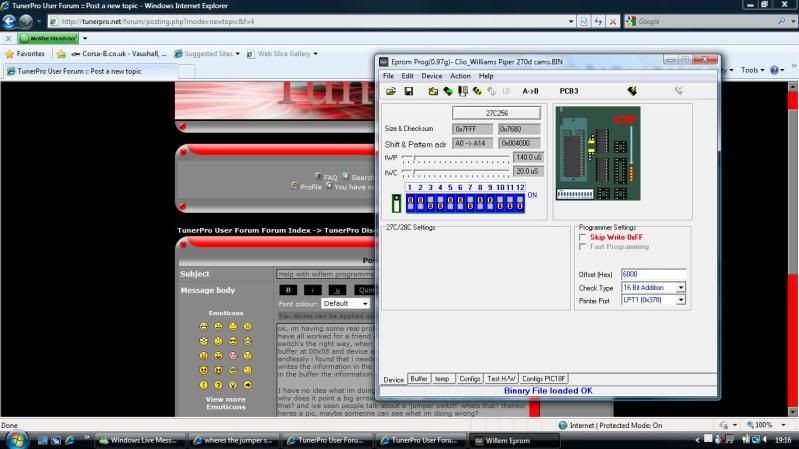The image size is (799, 449).
Task: Toggle DIP switch number 1
Action: [x=410, y=204]
